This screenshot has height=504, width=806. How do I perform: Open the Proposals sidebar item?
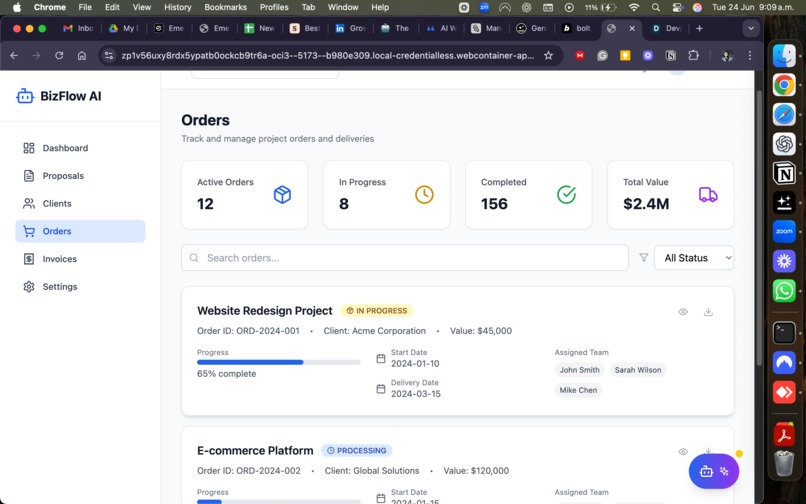[80, 176]
